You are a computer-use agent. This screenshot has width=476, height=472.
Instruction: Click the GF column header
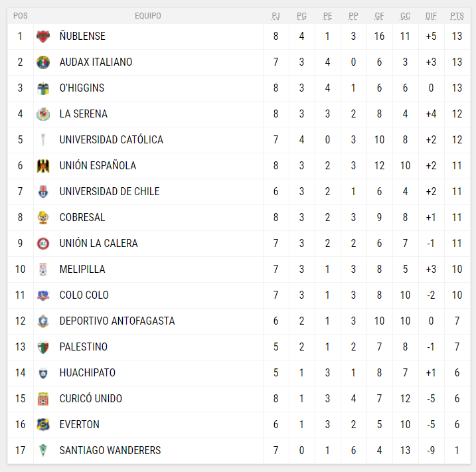(379, 16)
